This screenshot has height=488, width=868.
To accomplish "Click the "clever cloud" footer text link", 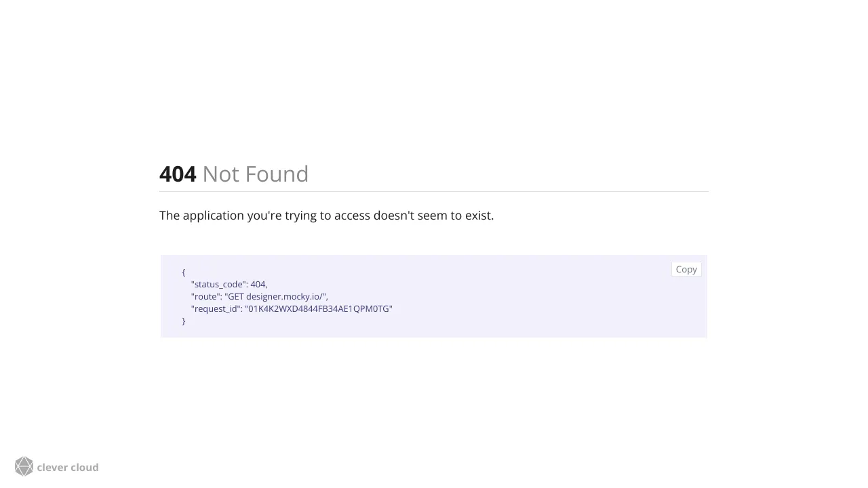I will pos(68,467).
